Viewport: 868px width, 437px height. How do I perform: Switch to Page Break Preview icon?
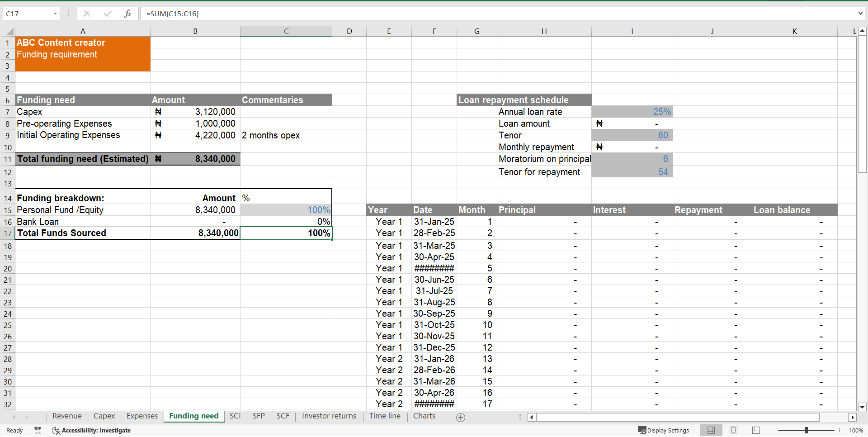pos(756,430)
